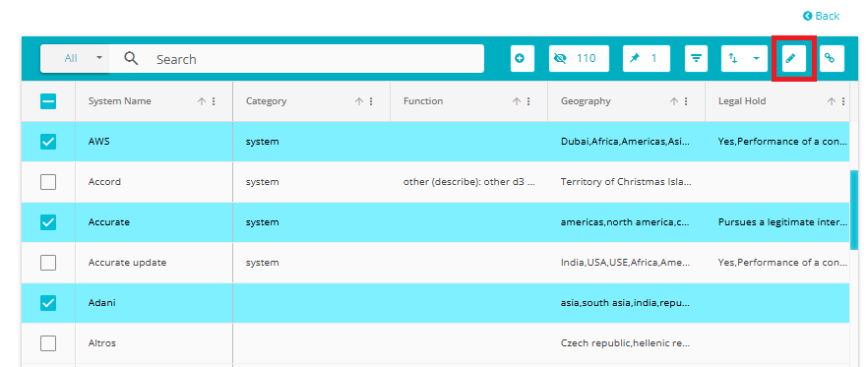The image size is (868, 367).
Task: Open the filter icon in the toolbar
Action: click(x=697, y=59)
